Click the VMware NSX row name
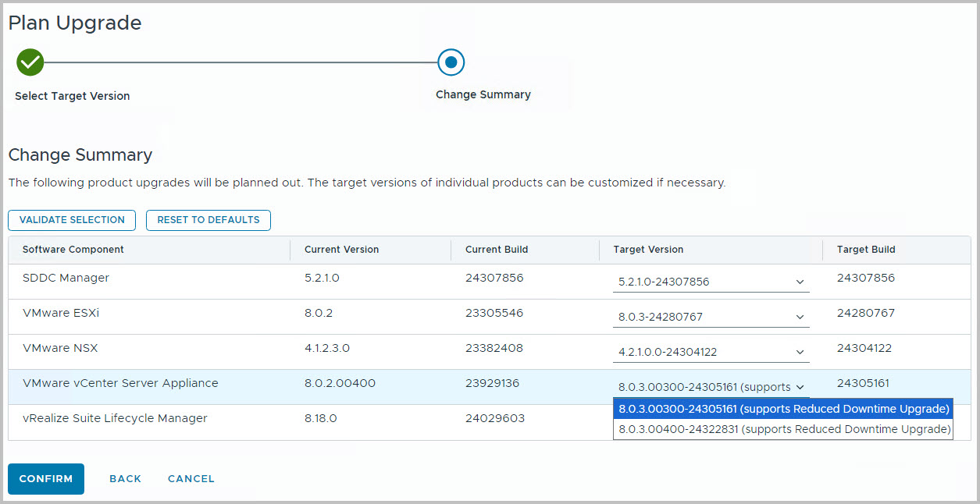Viewport: 980px width, 504px height. (x=60, y=348)
